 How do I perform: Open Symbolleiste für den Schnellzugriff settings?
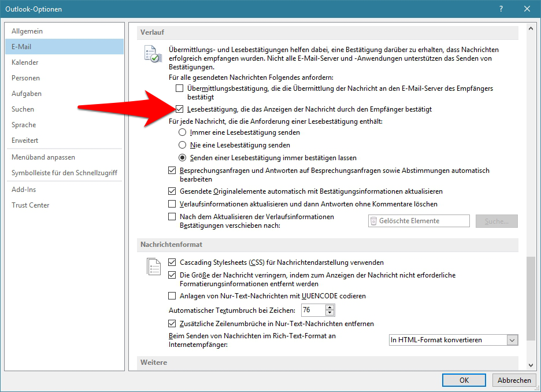65,172
